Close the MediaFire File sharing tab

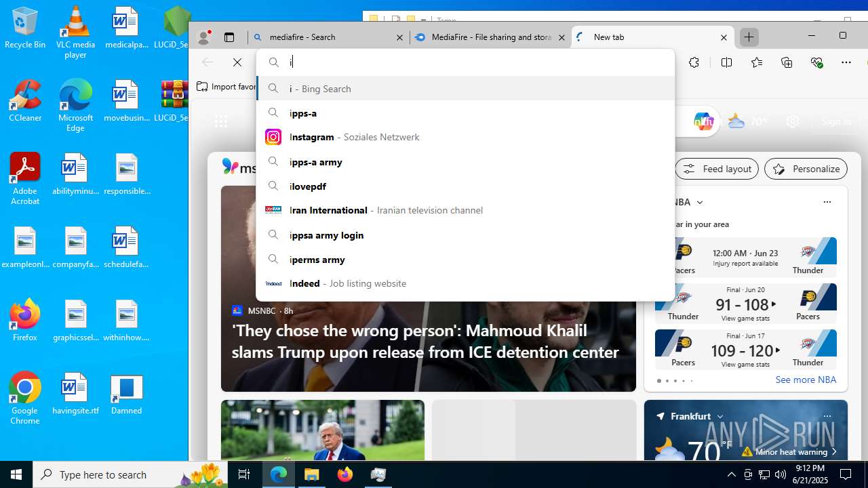click(x=561, y=37)
